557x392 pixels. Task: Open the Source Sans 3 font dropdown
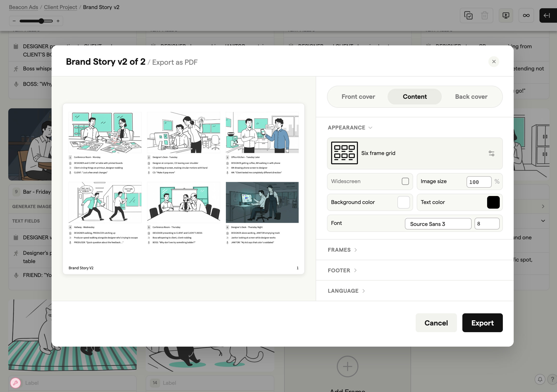[438, 224]
